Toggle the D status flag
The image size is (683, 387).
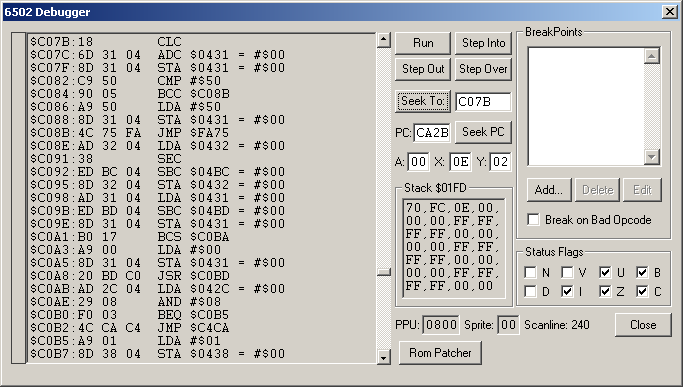coord(531,291)
